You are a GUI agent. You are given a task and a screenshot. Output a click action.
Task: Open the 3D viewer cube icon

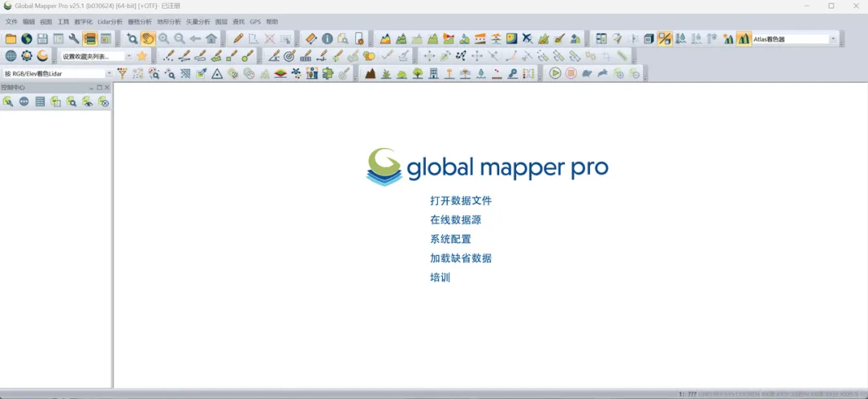click(x=649, y=39)
